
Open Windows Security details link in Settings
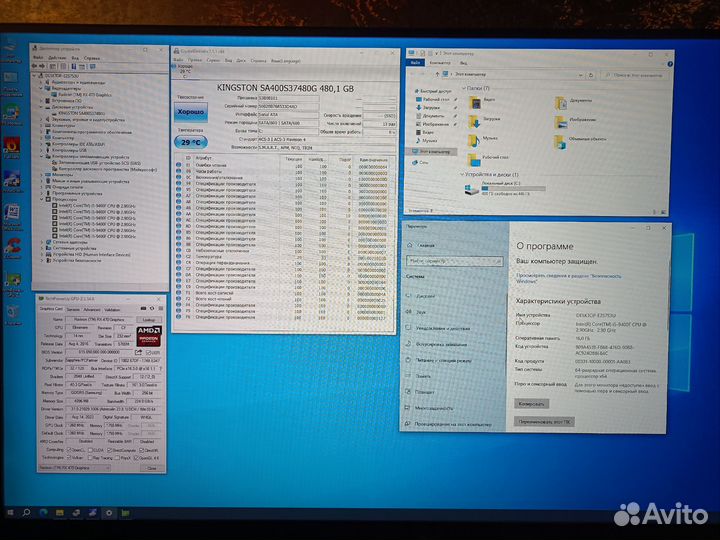coord(568,278)
